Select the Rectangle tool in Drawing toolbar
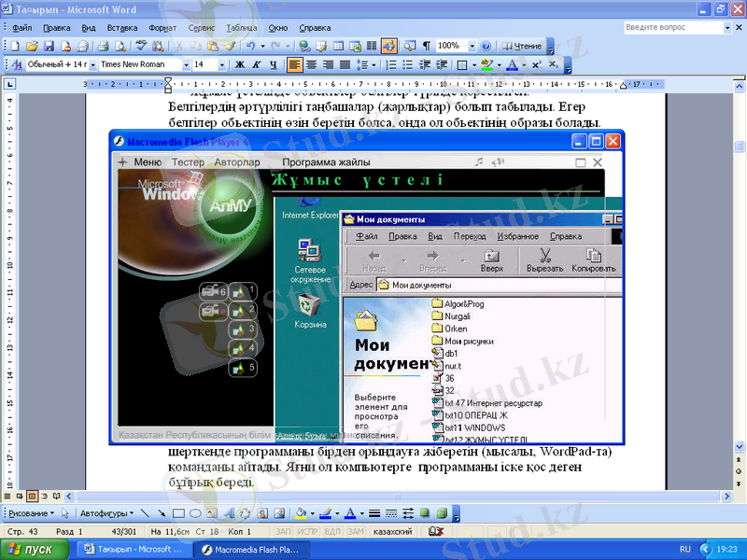This screenshot has width=747, height=560. point(178,513)
